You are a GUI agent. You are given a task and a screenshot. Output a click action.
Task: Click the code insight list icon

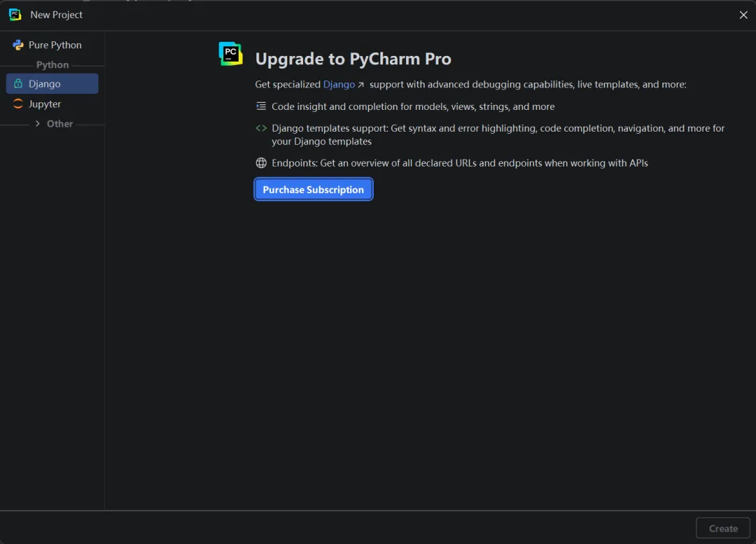pyautogui.click(x=261, y=106)
